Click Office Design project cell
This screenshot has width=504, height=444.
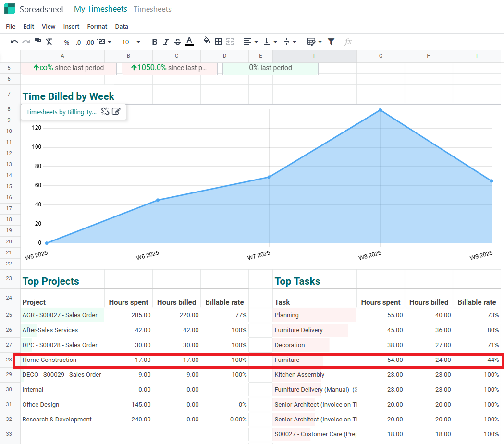pos(62,405)
